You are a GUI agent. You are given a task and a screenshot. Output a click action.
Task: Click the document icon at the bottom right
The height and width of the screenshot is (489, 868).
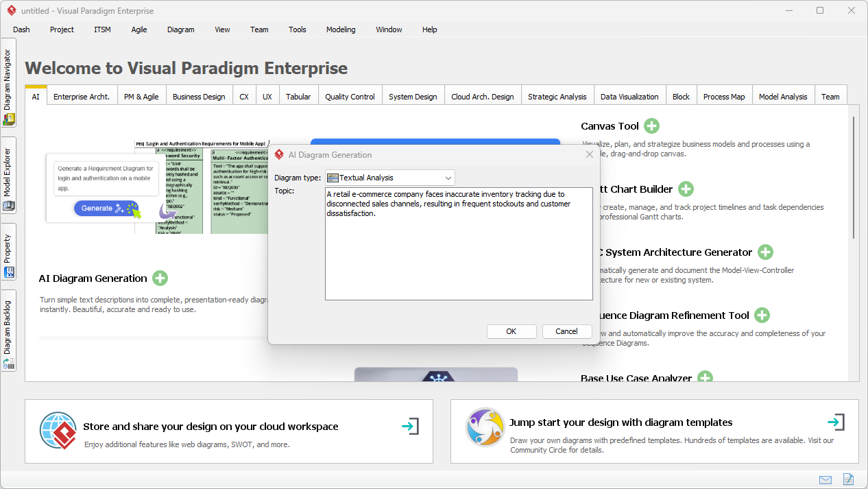coord(848,479)
